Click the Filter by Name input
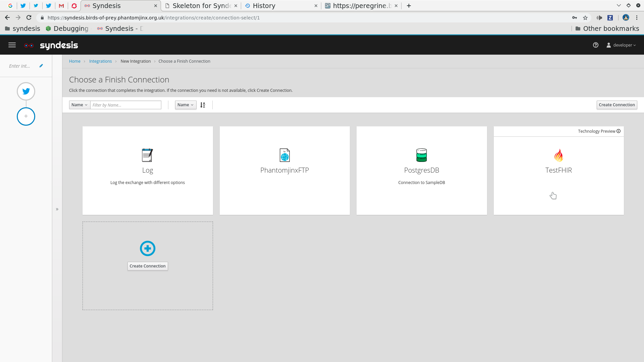Screen dimensions: 644x362 126,105
